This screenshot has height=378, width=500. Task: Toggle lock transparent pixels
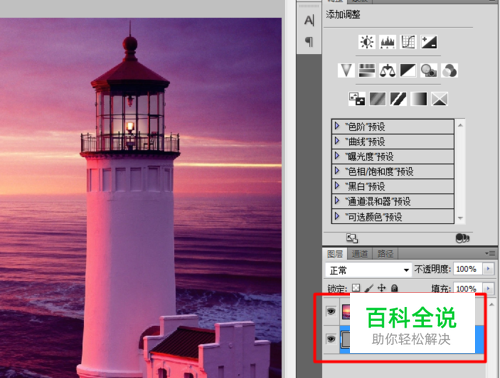click(x=356, y=288)
